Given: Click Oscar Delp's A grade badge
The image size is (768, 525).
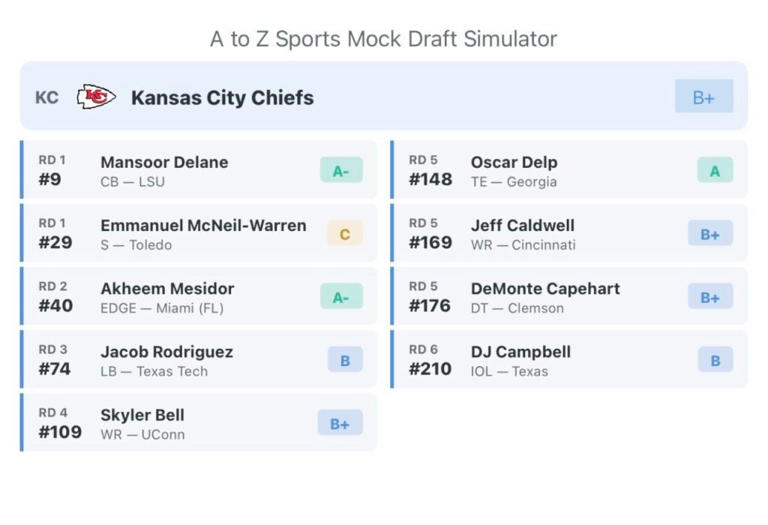Looking at the screenshot, I should (714, 171).
